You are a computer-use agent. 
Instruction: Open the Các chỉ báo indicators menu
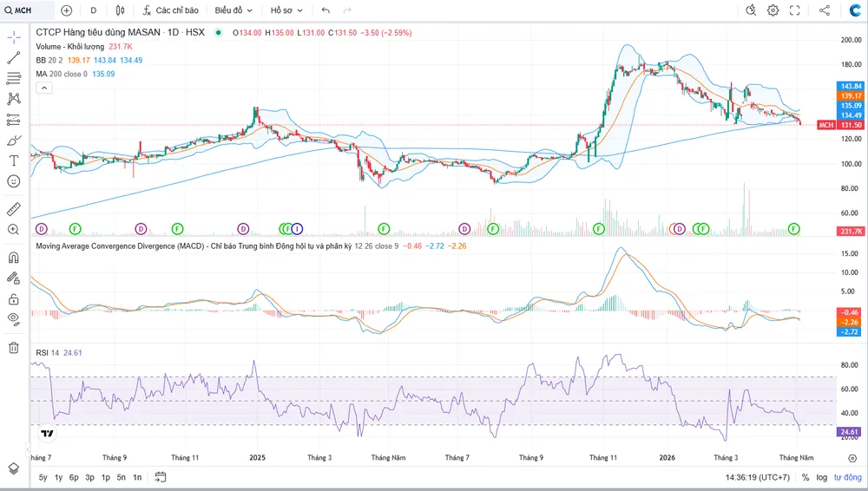pyautogui.click(x=170, y=10)
